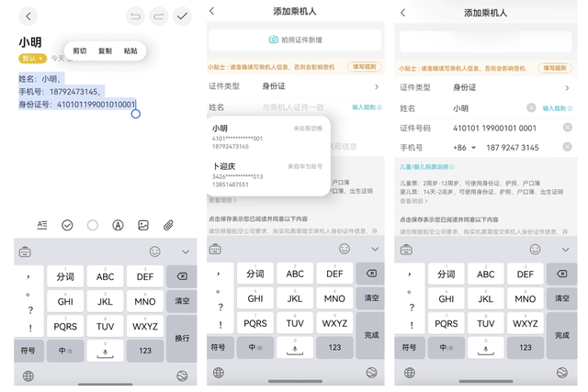Viewport: 588px width, 392px height.
Task: Tap 完成 key on filled-form screen keyboard
Action: 561,335
